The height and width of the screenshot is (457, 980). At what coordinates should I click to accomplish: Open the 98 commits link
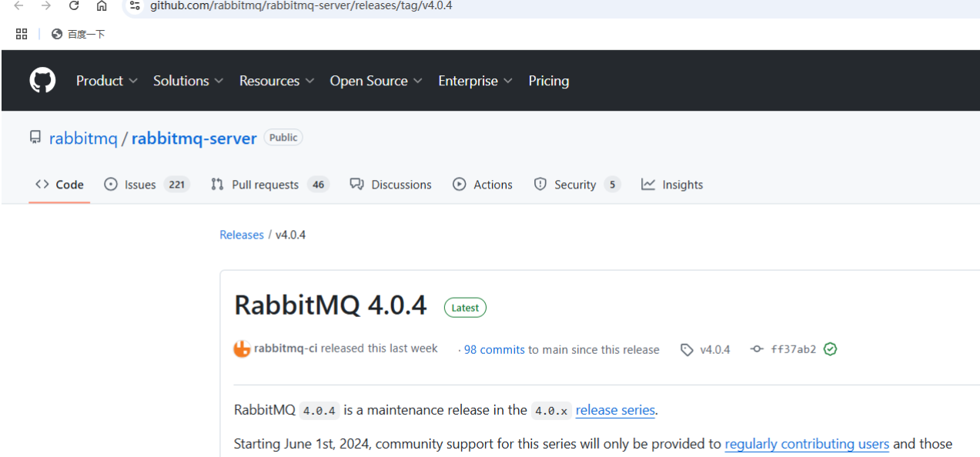click(494, 349)
